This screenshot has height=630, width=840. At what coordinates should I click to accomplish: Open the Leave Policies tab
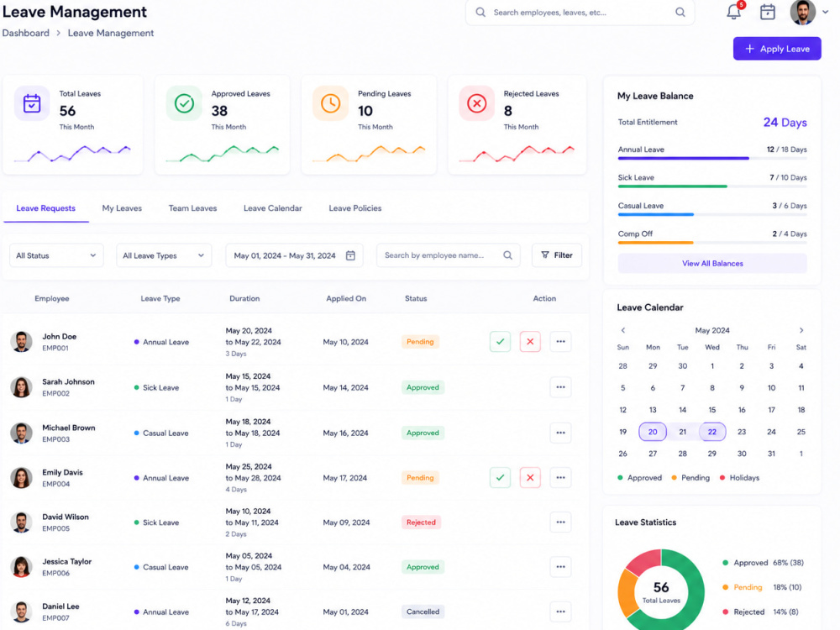(x=355, y=208)
